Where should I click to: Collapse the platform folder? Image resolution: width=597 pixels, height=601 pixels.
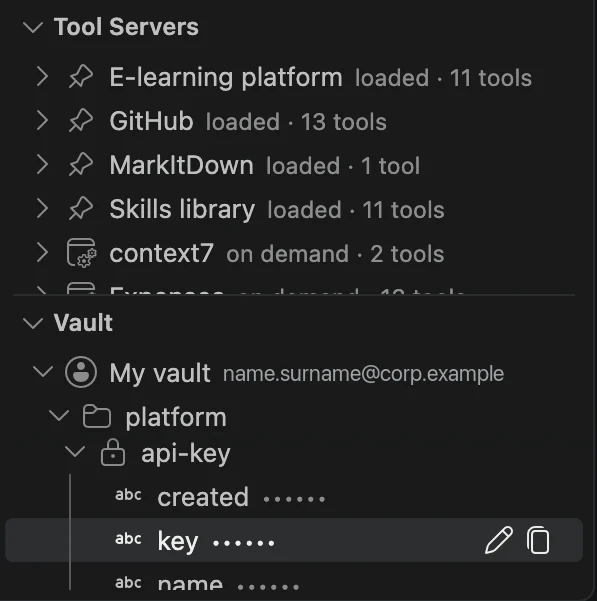(x=59, y=415)
